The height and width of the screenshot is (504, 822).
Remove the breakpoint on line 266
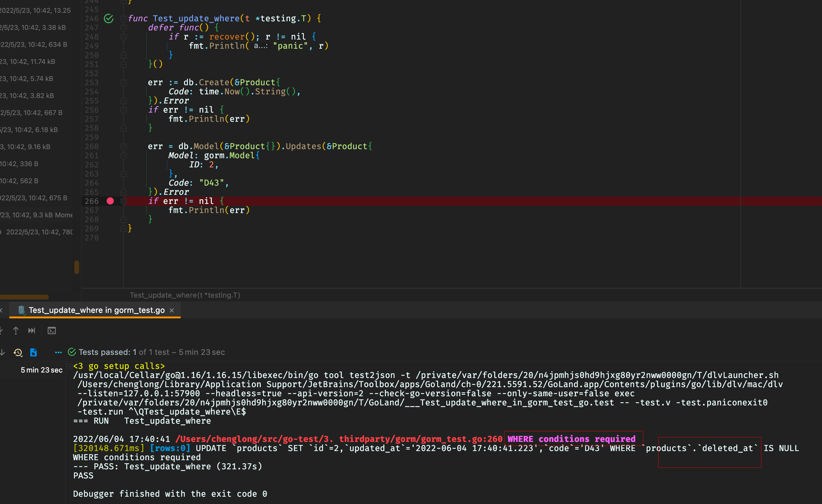coord(110,201)
